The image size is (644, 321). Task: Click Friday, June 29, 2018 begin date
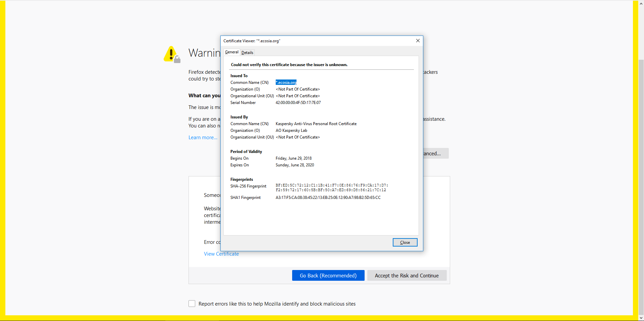[293, 158]
